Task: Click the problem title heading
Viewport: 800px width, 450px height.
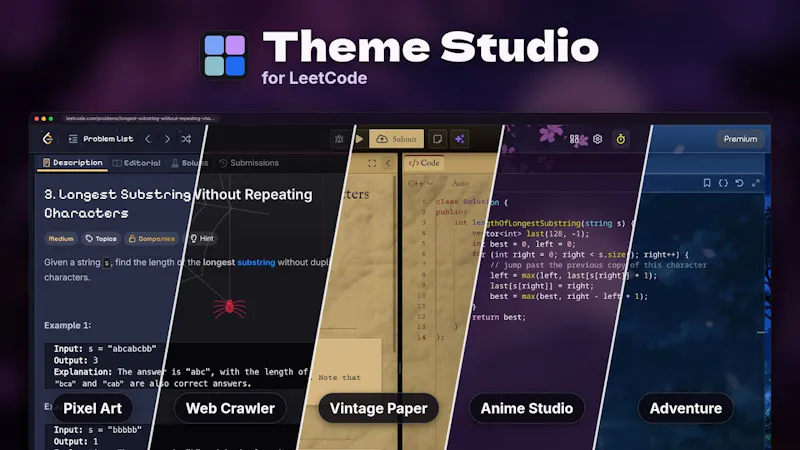Action: (178, 204)
